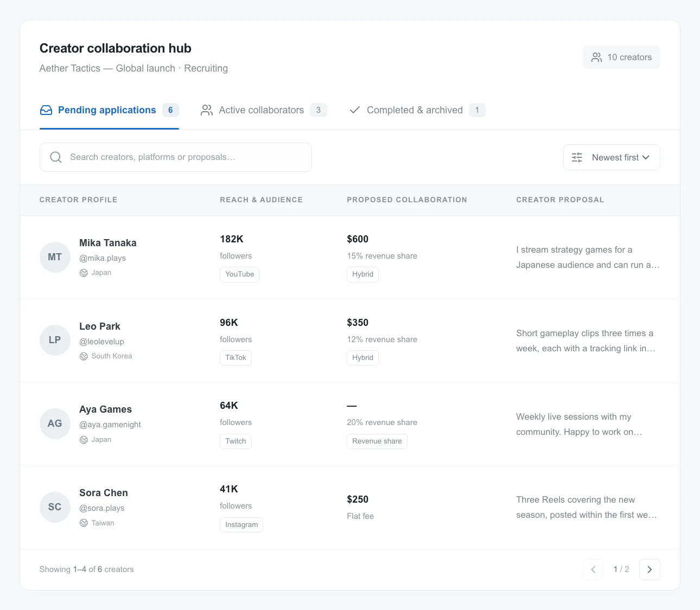Viewport: 700px width, 610px height.
Task: Click the Twitch platform tag
Action: [236, 441]
